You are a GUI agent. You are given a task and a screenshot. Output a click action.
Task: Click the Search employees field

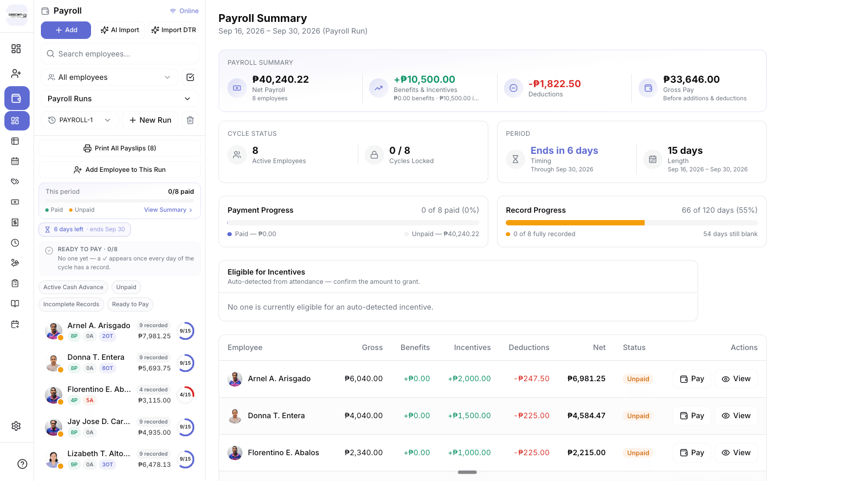[120, 54]
